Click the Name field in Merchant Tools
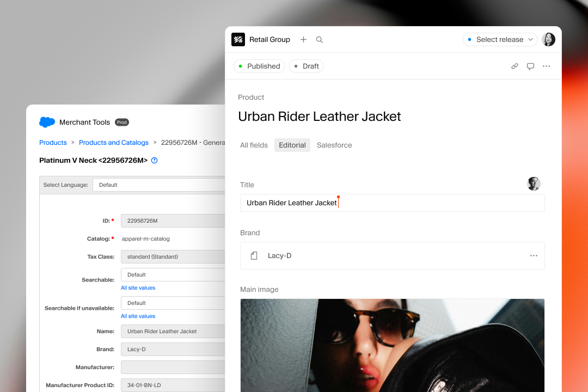The image size is (588, 392). [173, 332]
